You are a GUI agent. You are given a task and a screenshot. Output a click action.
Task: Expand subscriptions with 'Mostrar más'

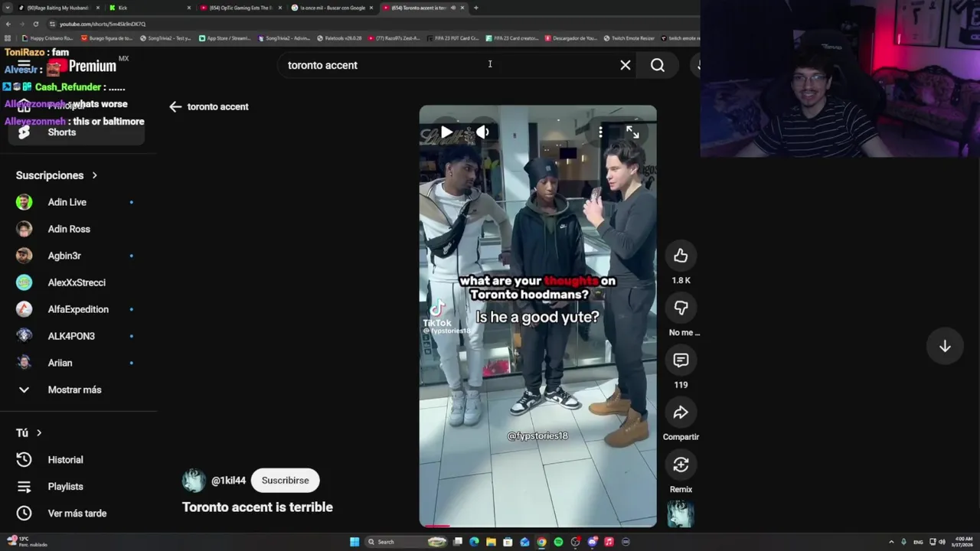tap(74, 390)
